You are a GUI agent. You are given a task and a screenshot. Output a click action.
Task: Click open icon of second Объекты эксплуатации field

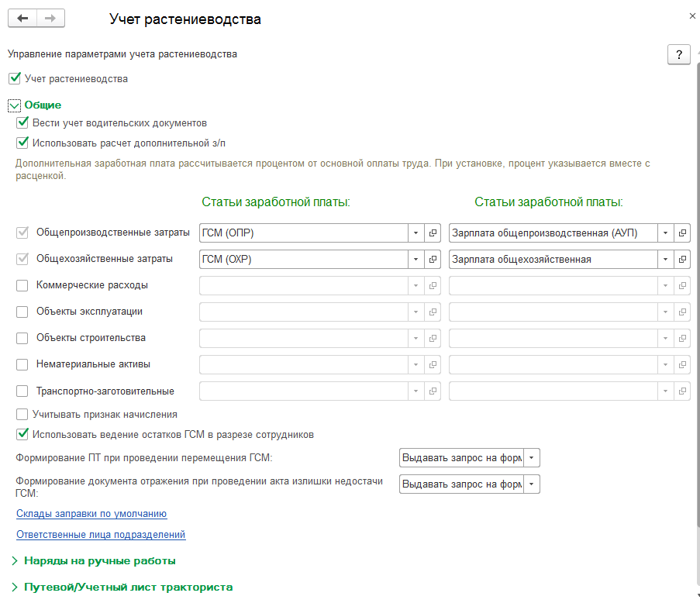[682, 312]
